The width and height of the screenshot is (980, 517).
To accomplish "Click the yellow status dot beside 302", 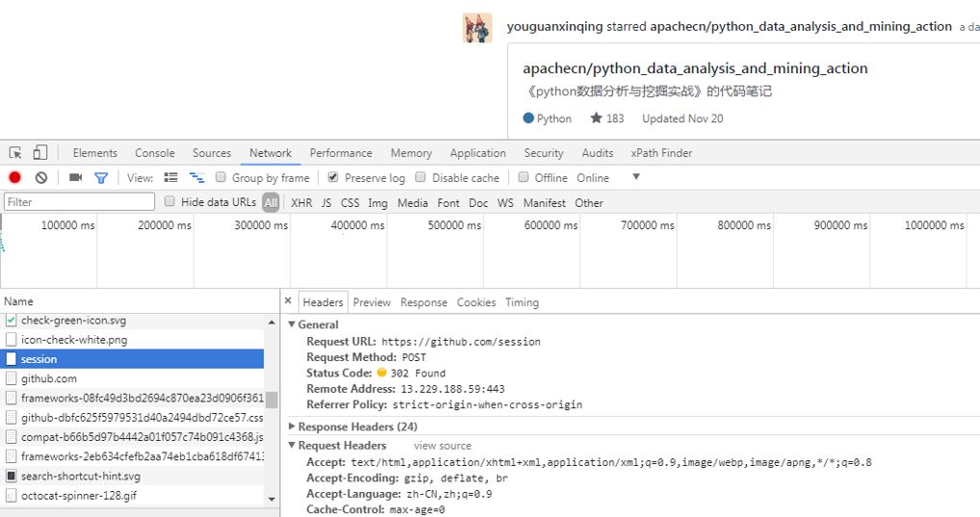I will click(x=382, y=373).
